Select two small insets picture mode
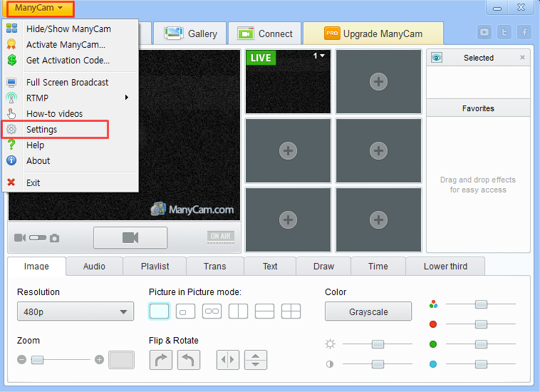 [x=212, y=311]
